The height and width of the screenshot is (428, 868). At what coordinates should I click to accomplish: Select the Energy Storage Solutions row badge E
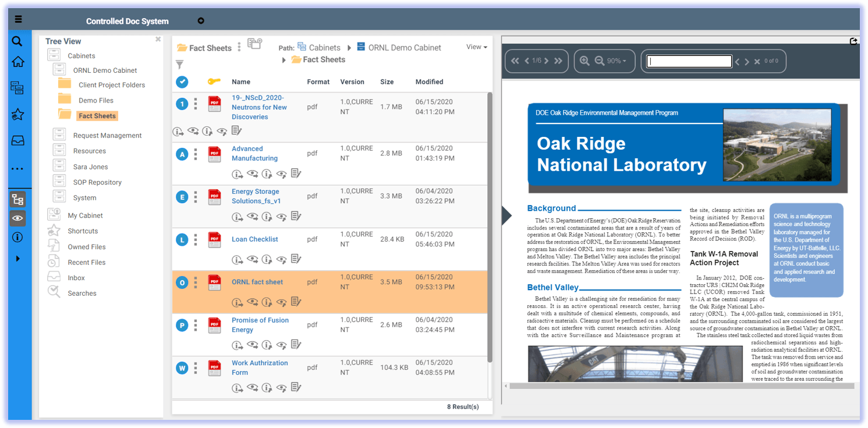182,197
